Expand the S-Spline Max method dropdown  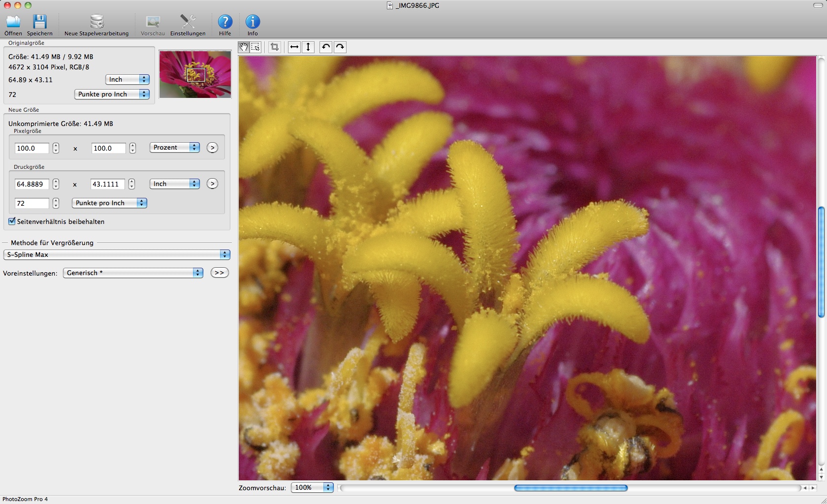[117, 254]
